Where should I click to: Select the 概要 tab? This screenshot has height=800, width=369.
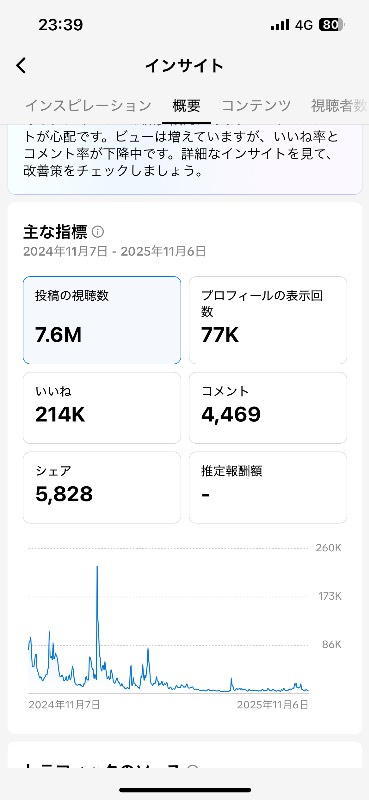[186, 106]
